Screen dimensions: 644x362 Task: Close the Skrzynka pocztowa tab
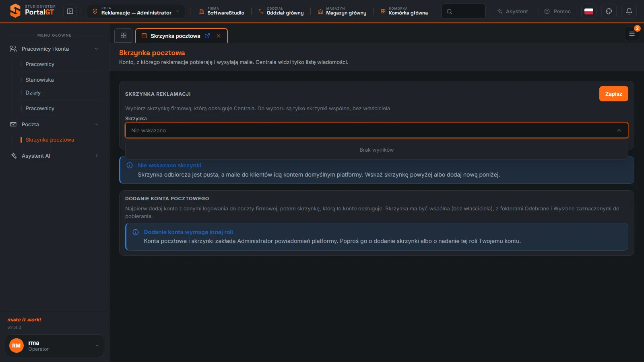(x=219, y=36)
